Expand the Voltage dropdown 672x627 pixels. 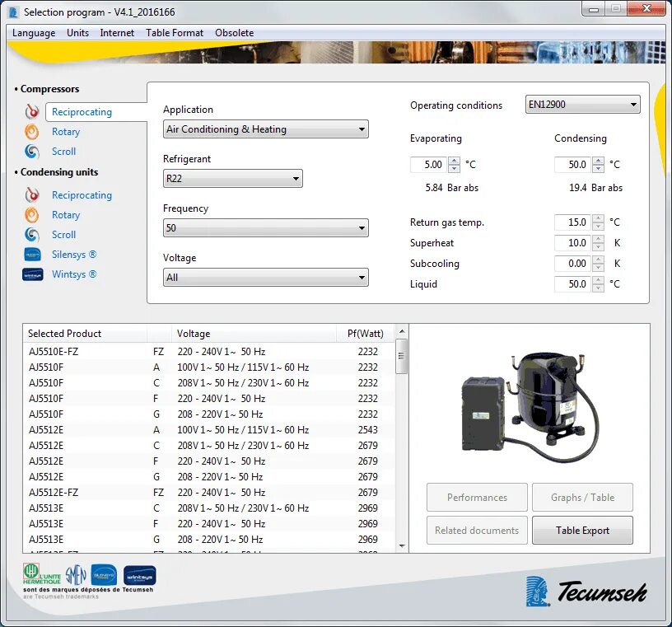pyautogui.click(x=266, y=278)
